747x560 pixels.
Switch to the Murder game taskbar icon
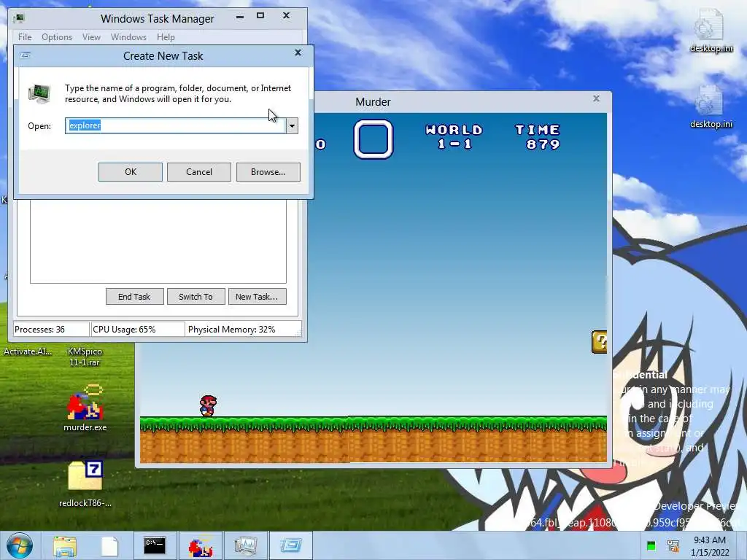(x=200, y=546)
